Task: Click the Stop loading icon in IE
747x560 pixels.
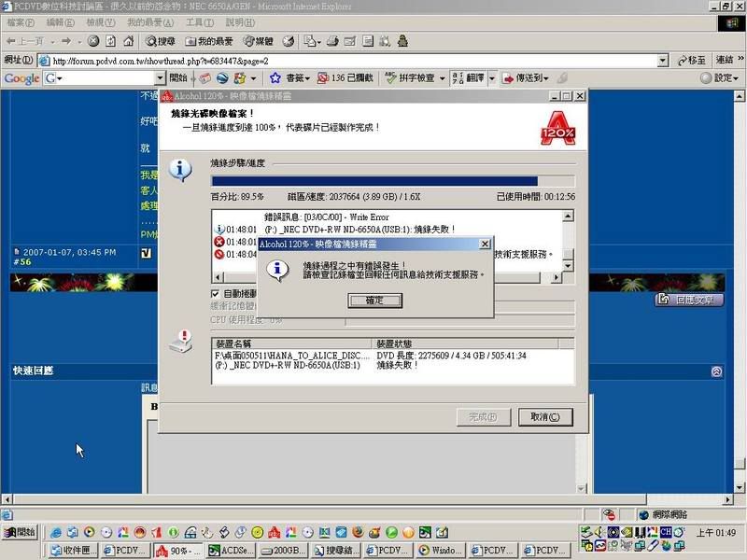Action: click(93, 41)
